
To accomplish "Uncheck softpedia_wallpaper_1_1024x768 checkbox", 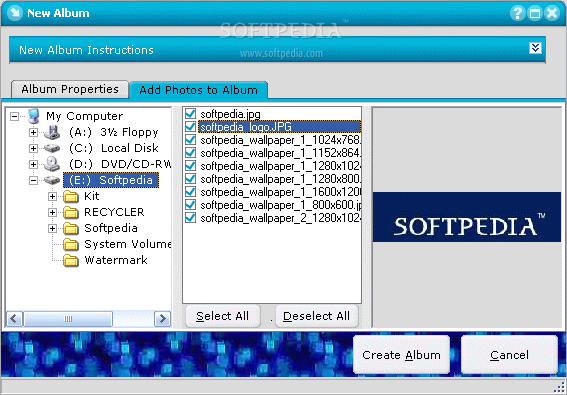I will (x=190, y=140).
